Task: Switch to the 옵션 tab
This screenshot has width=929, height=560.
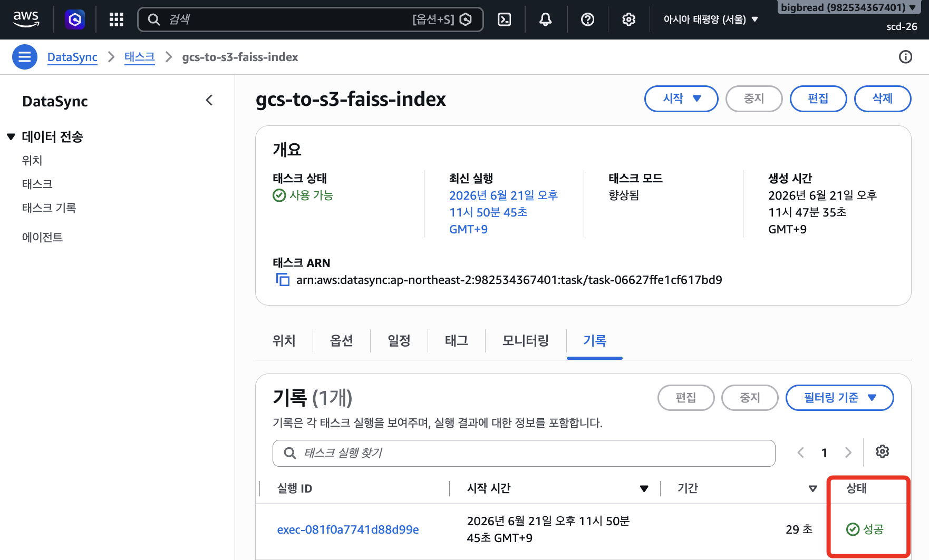Action: click(x=342, y=341)
